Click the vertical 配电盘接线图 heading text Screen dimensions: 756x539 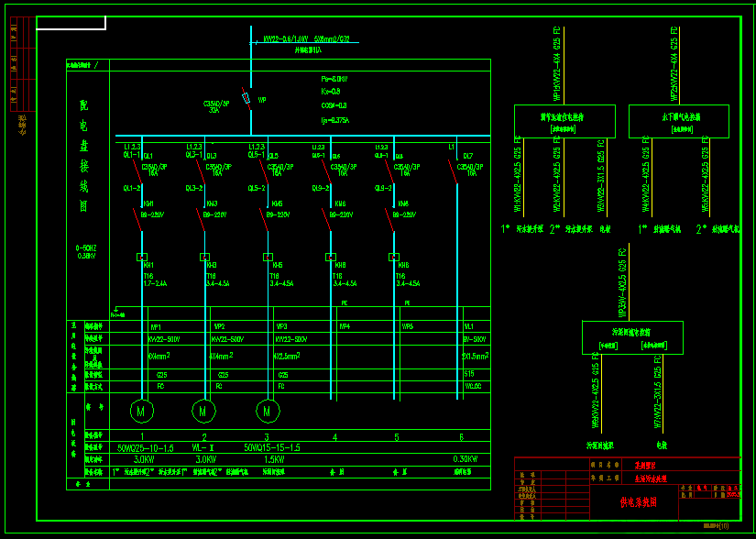click(x=84, y=156)
